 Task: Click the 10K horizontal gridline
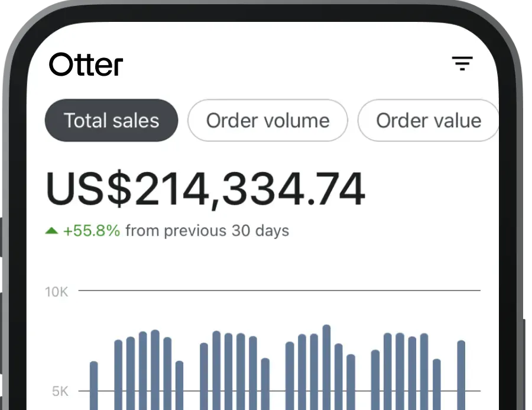279,290
